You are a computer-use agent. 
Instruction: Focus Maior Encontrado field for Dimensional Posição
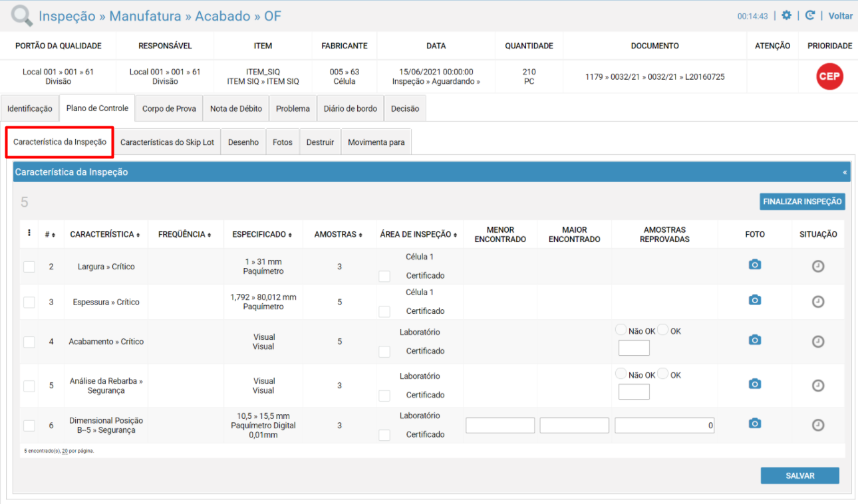coord(575,426)
